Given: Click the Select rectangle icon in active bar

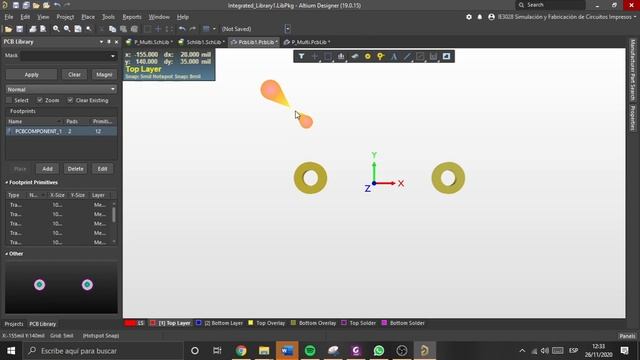Looking at the screenshot, I should 328,56.
